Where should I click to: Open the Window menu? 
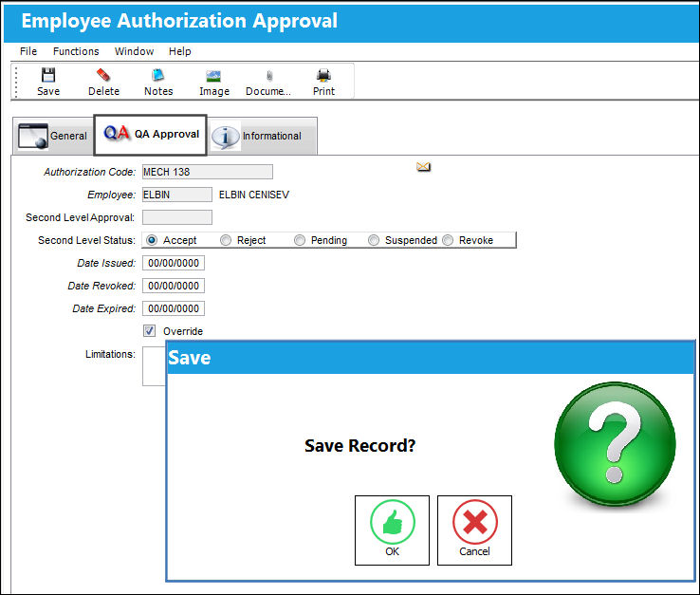(x=134, y=51)
